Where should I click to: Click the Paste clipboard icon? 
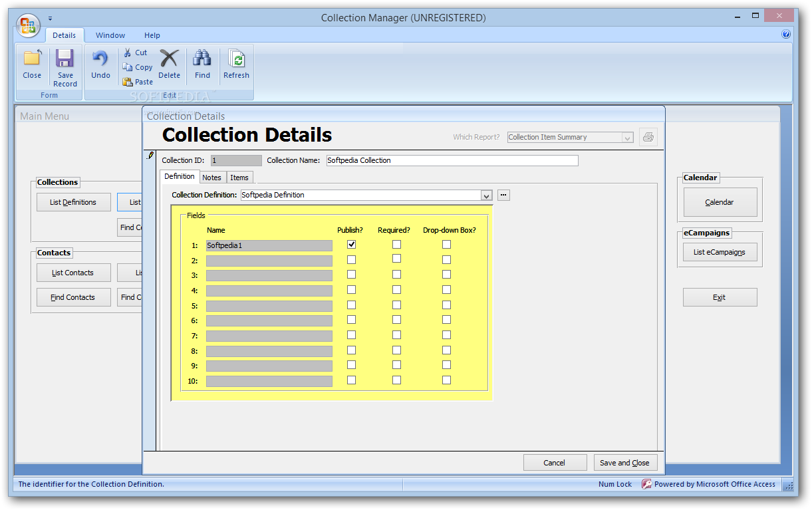pyautogui.click(x=128, y=82)
